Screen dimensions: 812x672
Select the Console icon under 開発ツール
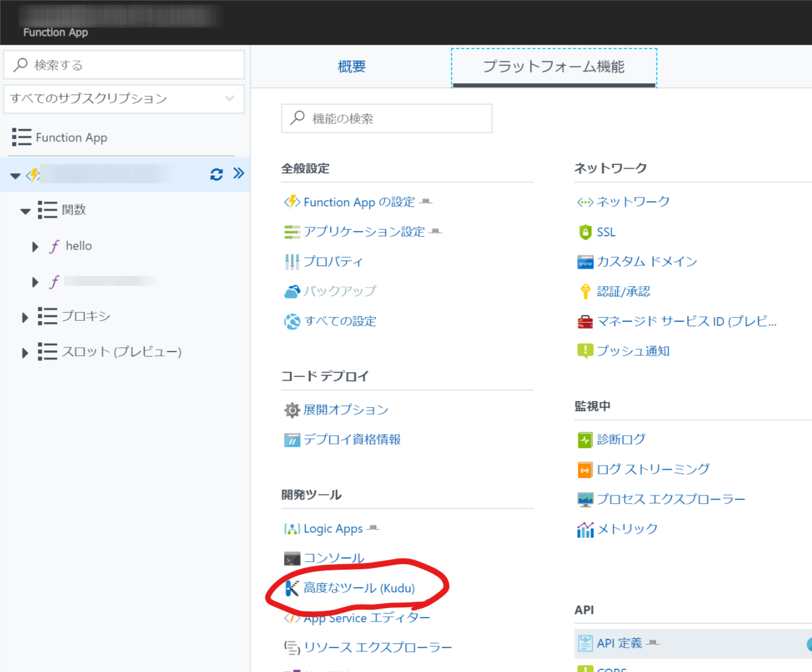point(292,558)
